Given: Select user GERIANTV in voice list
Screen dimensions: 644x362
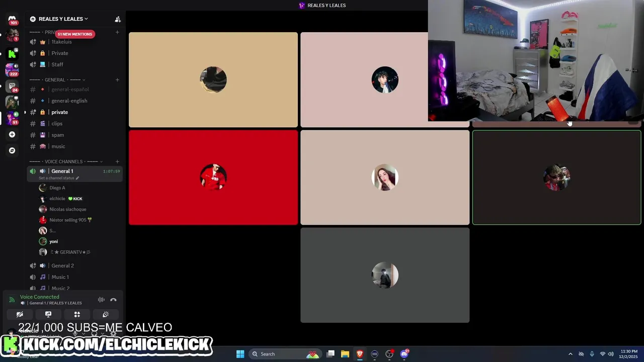Looking at the screenshot, I should (74, 252).
